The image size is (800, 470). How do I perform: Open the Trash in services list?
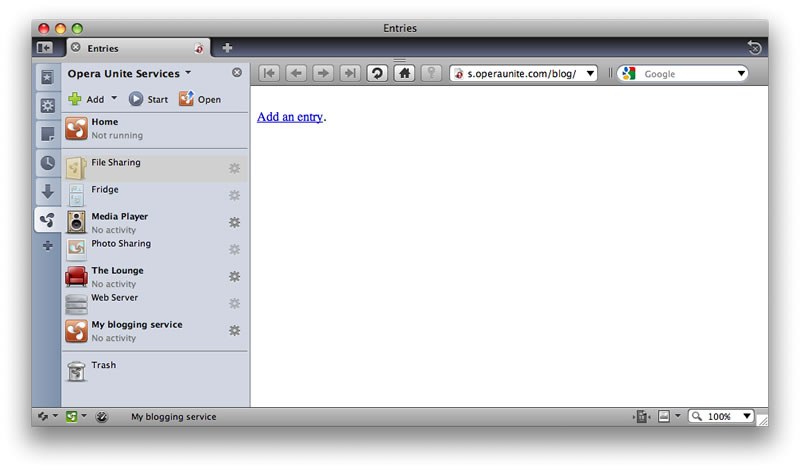[155, 371]
